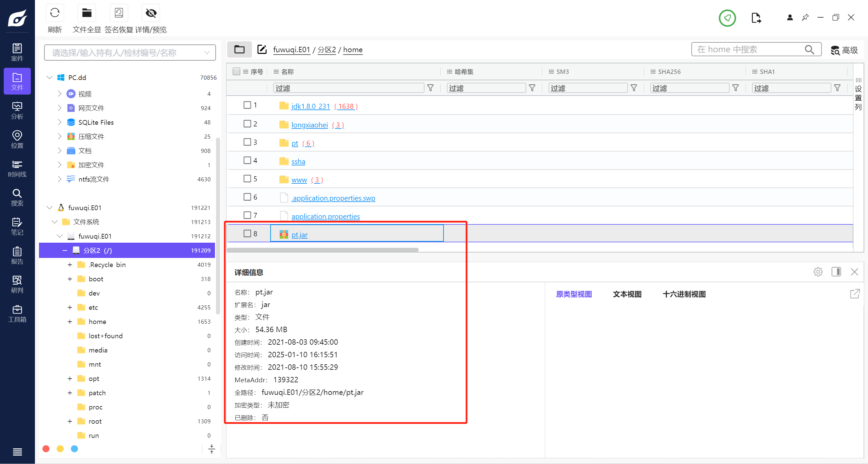Open the 时间线 timeline sidebar icon
Viewport: 868px width, 464px height.
click(17, 168)
